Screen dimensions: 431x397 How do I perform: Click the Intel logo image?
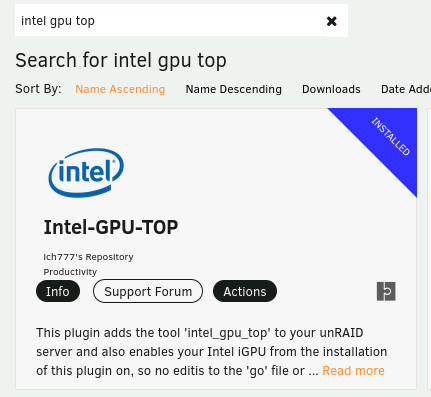[86, 173]
